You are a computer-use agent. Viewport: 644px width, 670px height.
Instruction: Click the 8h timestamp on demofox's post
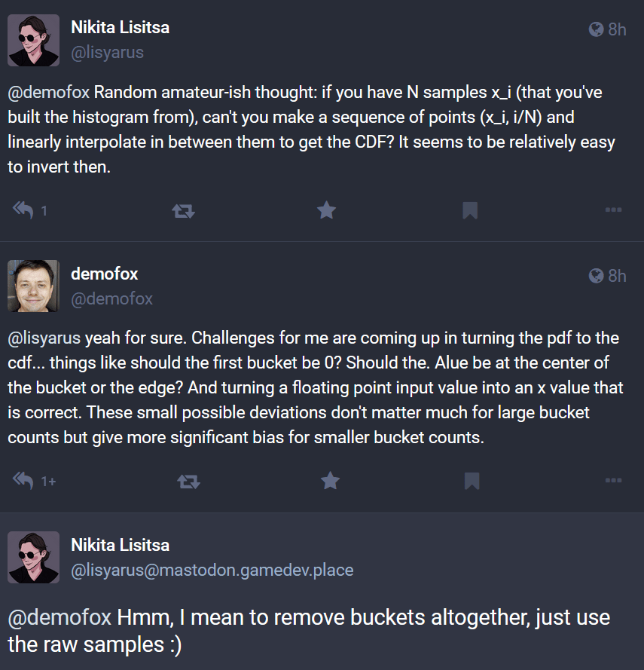(616, 276)
